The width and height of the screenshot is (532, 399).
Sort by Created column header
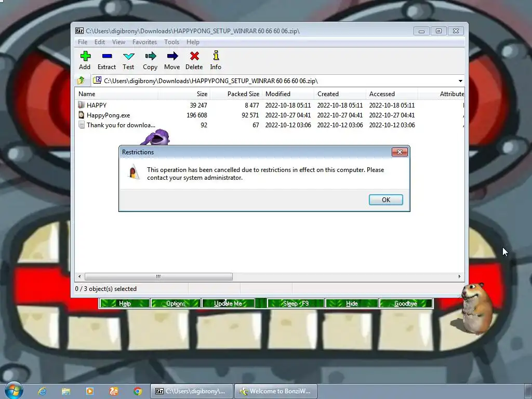pos(340,94)
